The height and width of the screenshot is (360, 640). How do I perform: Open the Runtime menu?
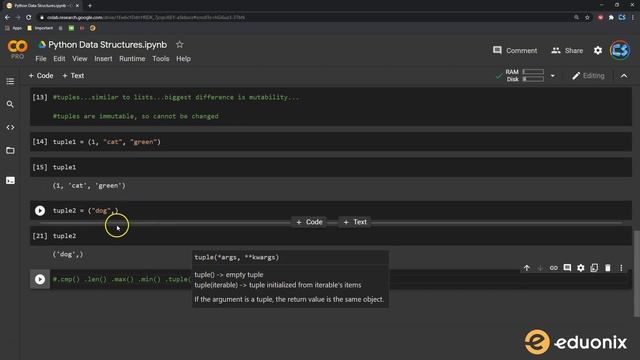tap(132, 59)
